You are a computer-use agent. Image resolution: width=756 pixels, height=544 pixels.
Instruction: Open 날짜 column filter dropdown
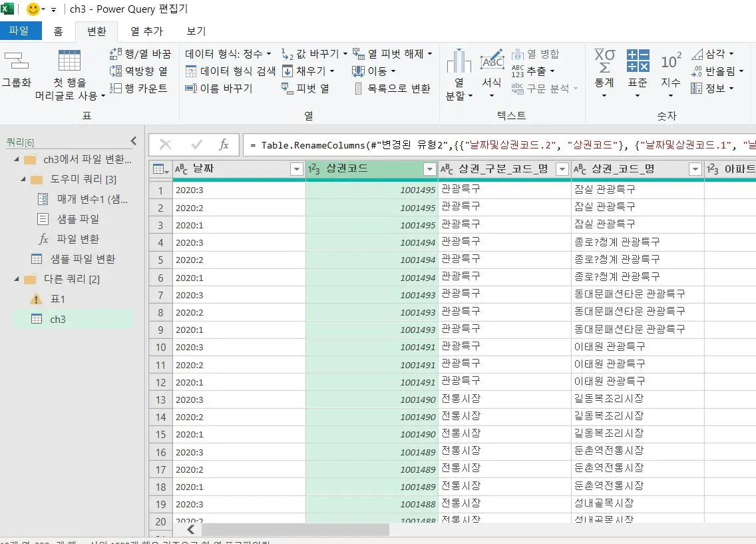pyautogui.click(x=297, y=169)
